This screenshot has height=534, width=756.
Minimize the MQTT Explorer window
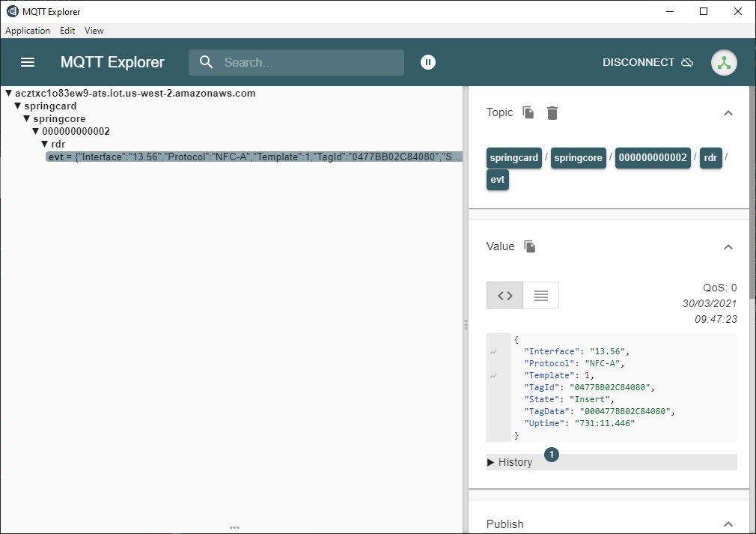point(670,11)
